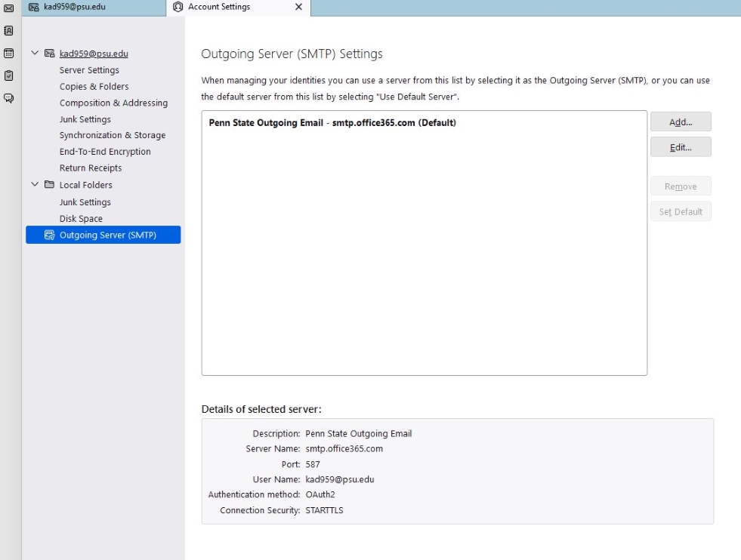Click the Outgoing Server (SMTP) icon
741x560 pixels.
50,235
